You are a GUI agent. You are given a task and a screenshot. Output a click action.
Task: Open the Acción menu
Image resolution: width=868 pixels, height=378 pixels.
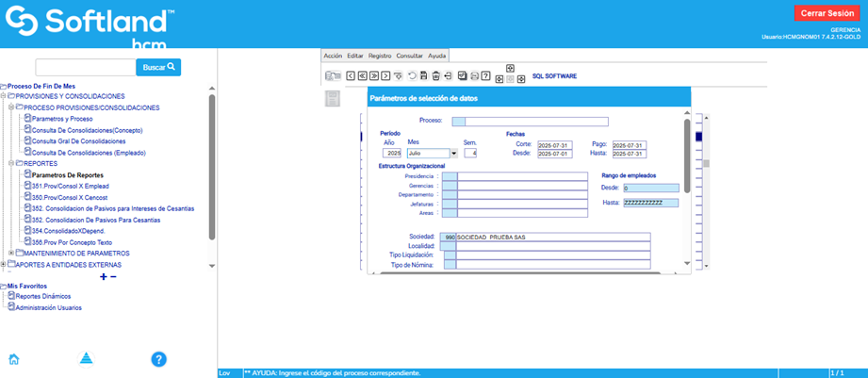[x=333, y=56]
